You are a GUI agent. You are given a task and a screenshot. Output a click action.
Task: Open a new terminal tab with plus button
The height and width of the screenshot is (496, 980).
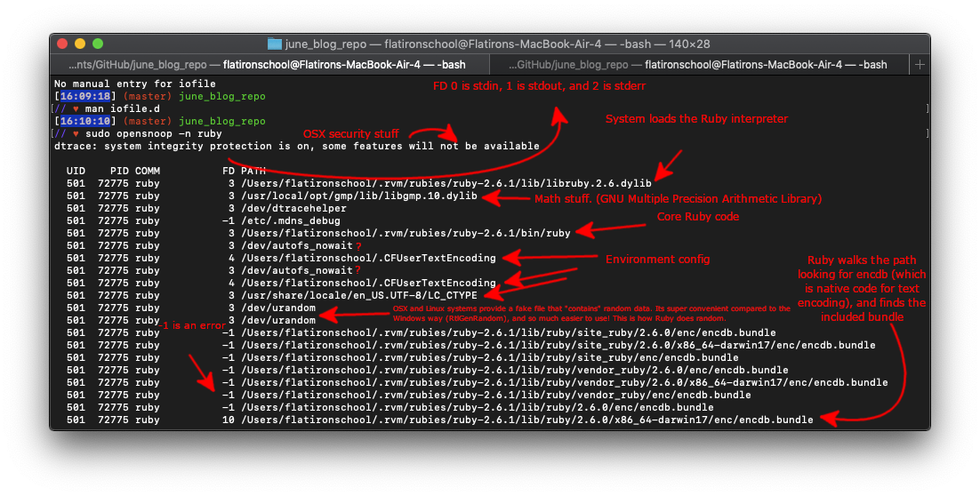click(920, 65)
